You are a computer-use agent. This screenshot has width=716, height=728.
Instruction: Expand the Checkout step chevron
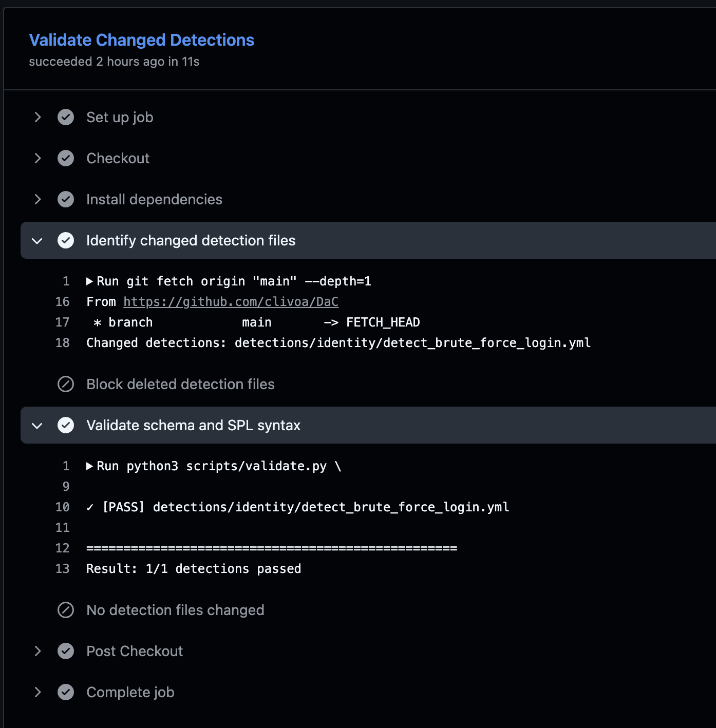[37, 158]
